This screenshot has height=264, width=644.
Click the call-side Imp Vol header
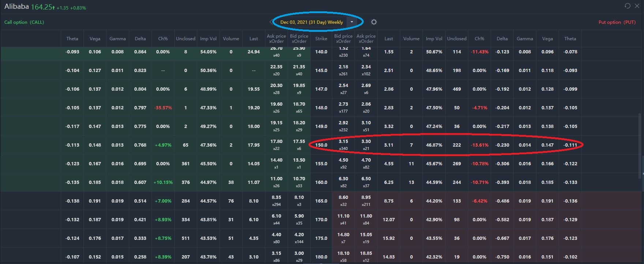[208, 39]
